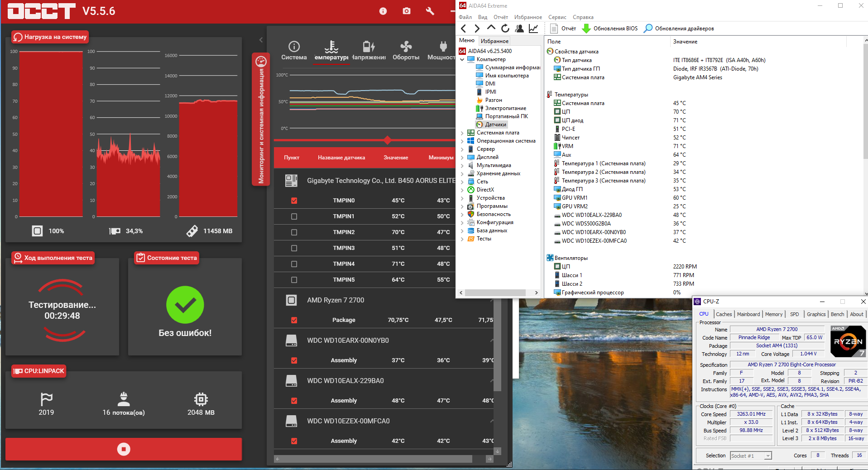
Task: Open the Справка menu in AIDA64
Action: pos(583,17)
